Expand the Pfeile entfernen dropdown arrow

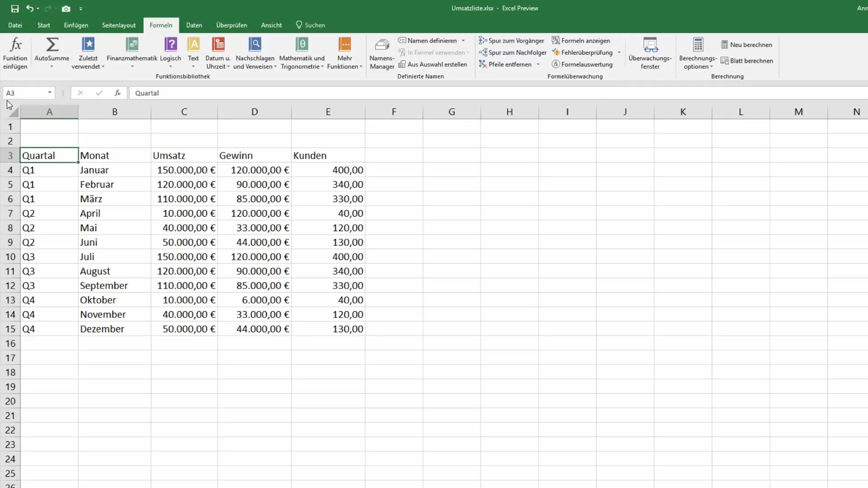[538, 65]
